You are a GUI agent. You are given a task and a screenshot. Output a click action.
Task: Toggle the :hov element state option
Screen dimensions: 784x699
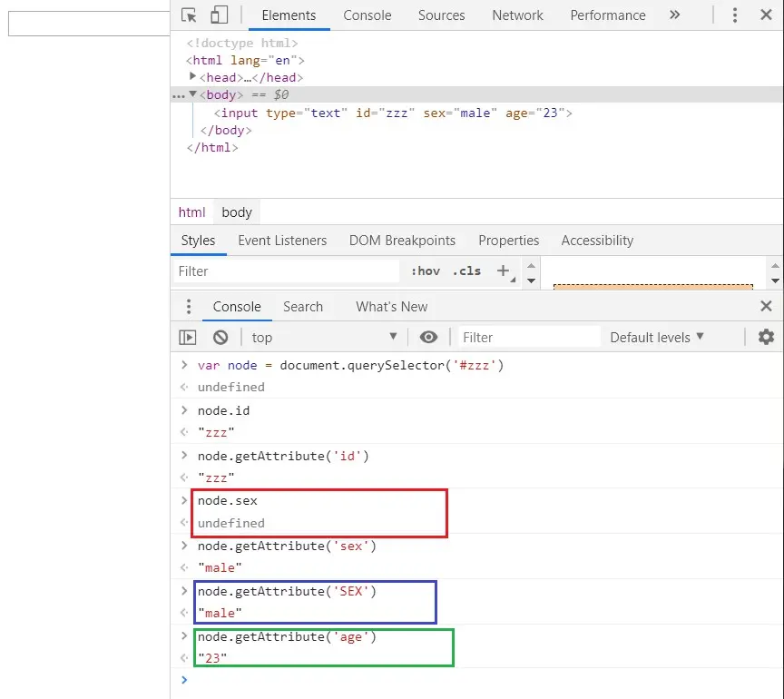(x=426, y=271)
